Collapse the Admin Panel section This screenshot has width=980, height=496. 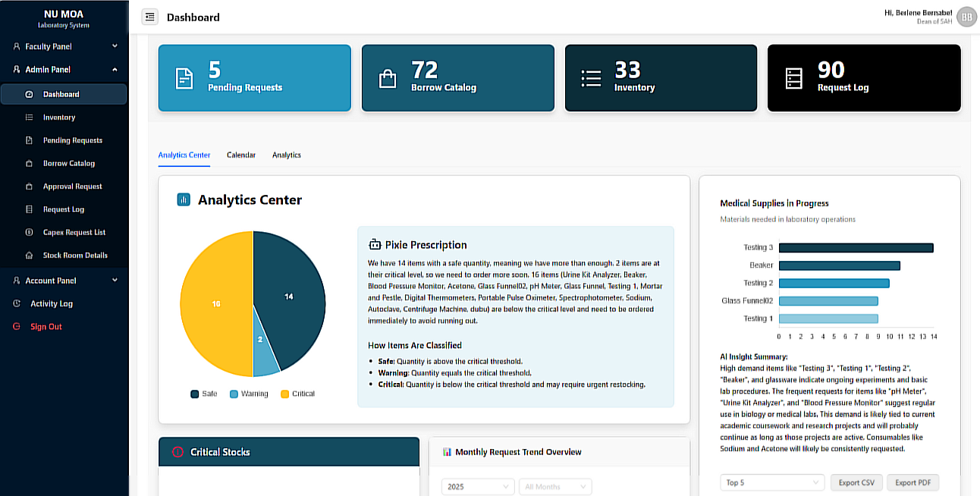tap(65, 69)
